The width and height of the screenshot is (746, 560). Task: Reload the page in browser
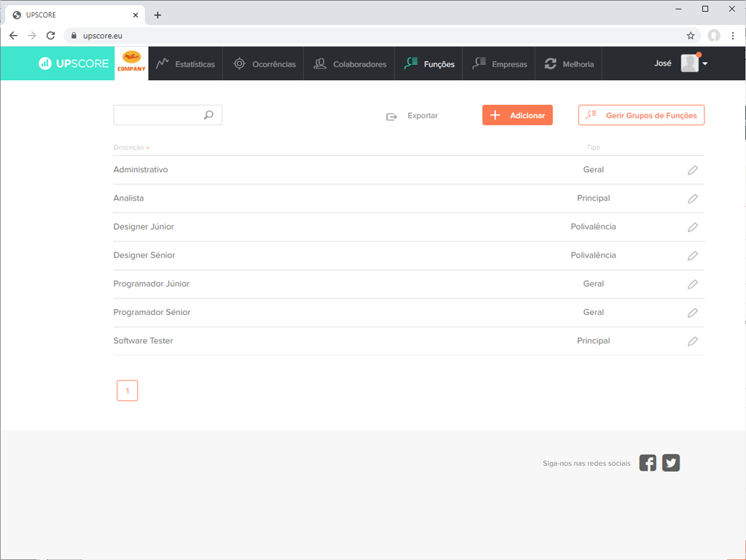[x=50, y=35]
